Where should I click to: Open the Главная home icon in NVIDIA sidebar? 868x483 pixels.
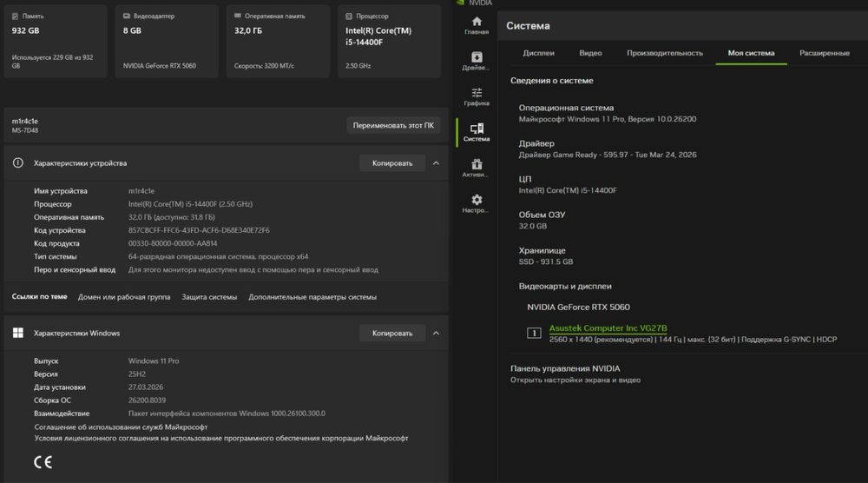pyautogui.click(x=476, y=23)
